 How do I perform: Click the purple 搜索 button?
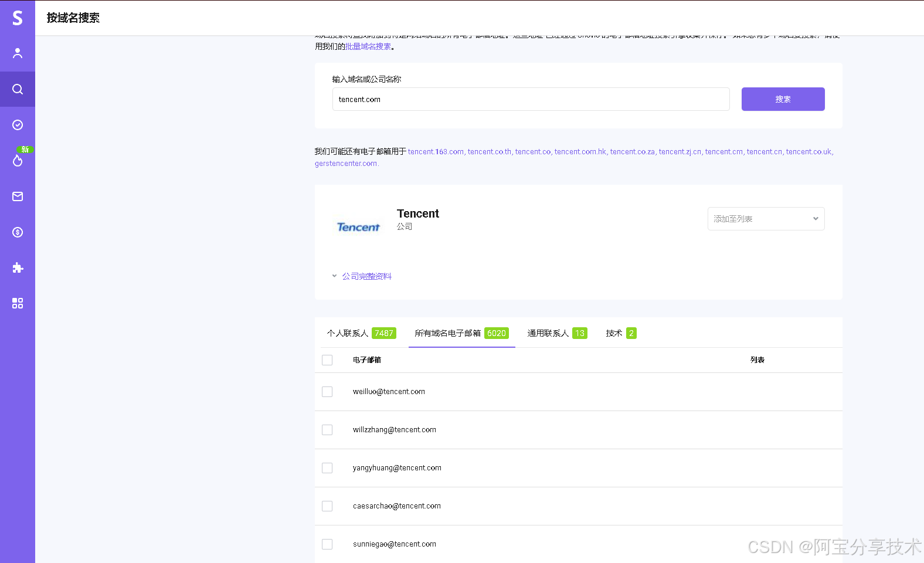(783, 99)
